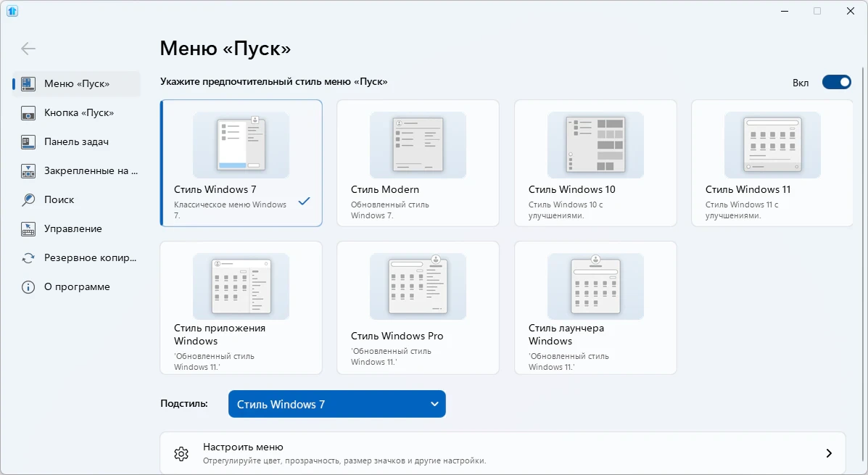Click the Windows Pro style preview image

coord(418,286)
